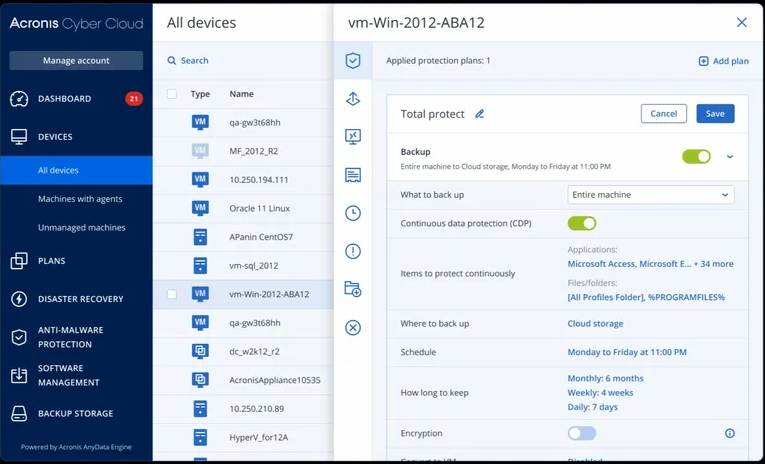Click the Devices monitor icon

click(19, 137)
